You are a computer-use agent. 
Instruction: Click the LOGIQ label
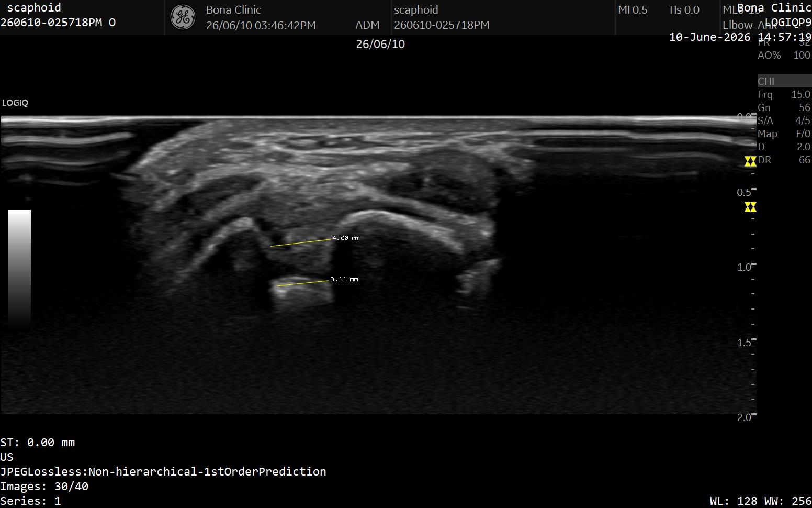[15, 103]
